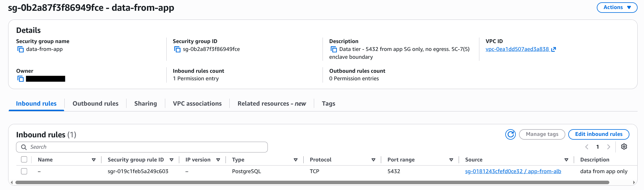The width and height of the screenshot is (644, 190).
Task: Open VPC link vpc-0ea1dd507aed3a838
Action: 520,49
